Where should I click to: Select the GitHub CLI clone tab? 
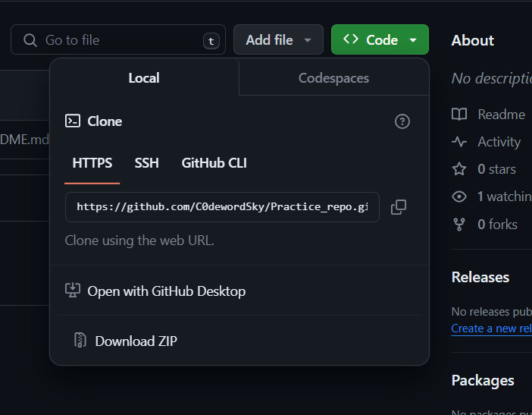click(x=214, y=163)
